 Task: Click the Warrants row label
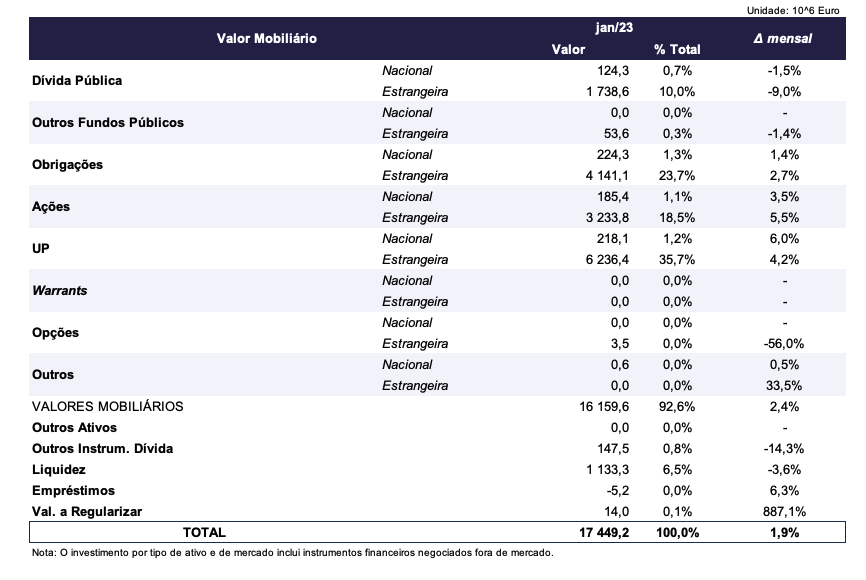click(59, 291)
